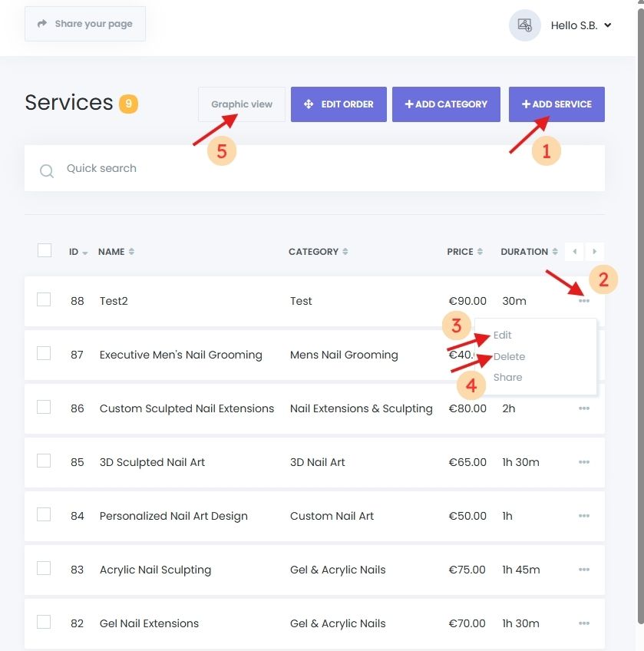Click the Add Category button
This screenshot has width=644, height=651.
446,104
